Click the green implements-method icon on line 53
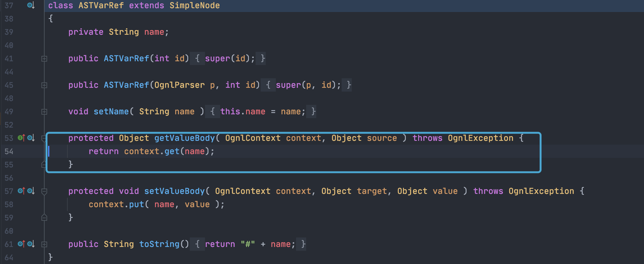This screenshot has height=264, width=644. pyautogui.click(x=21, y=138)
